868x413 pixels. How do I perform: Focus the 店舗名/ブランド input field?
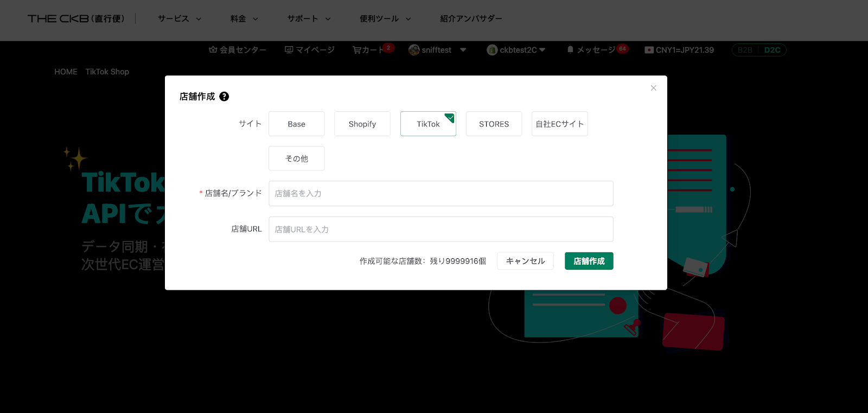441,193
